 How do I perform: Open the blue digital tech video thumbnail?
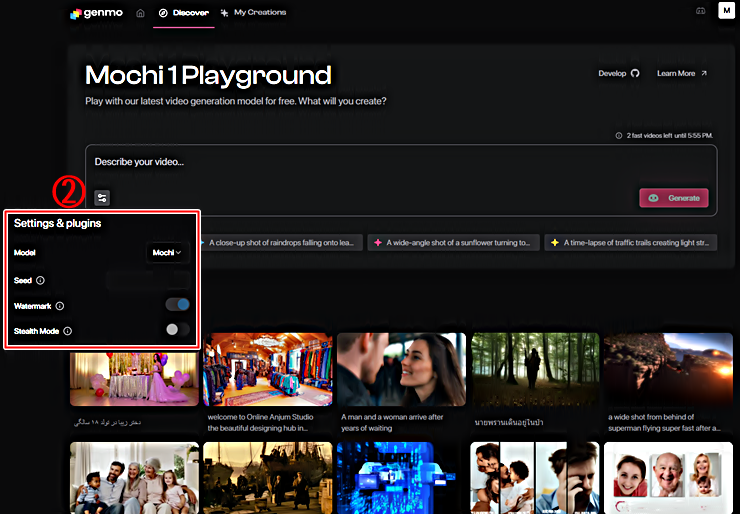pos(401,478)
